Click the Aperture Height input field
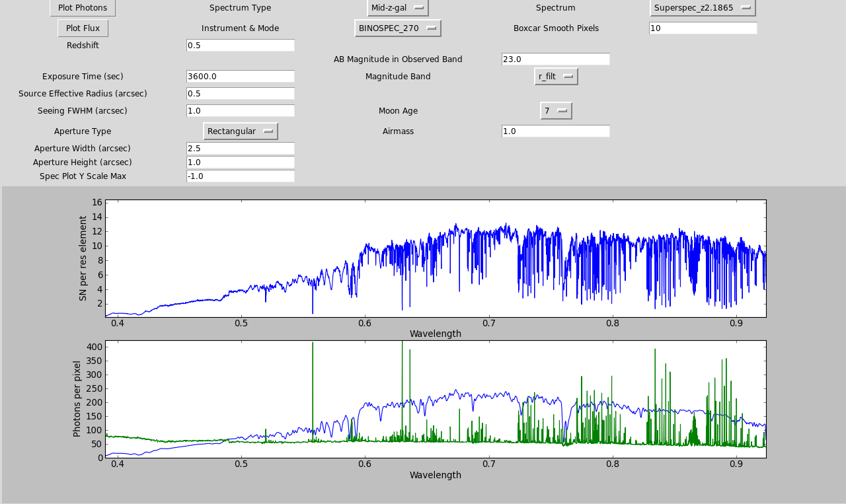Viewport: 846px width, 504px height. click(x=240, y=162)
